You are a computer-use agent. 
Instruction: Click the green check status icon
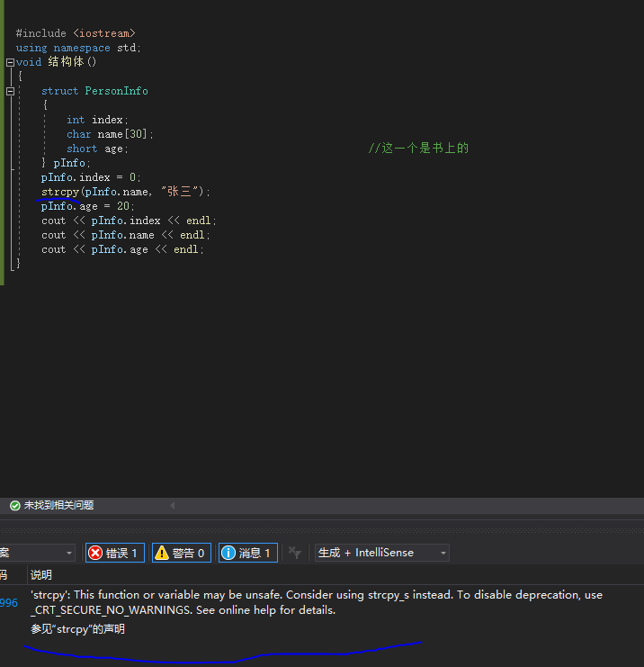15,505
